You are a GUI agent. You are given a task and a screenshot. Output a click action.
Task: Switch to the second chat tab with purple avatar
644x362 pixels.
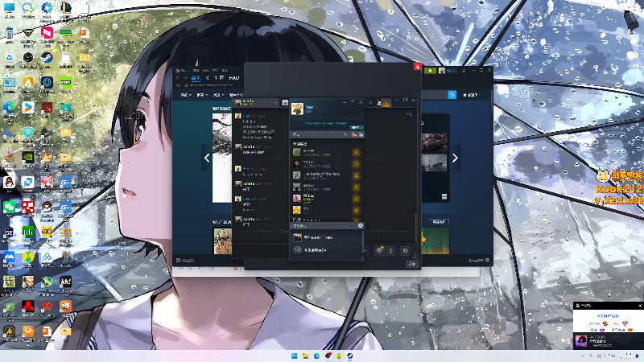(285, 103)
